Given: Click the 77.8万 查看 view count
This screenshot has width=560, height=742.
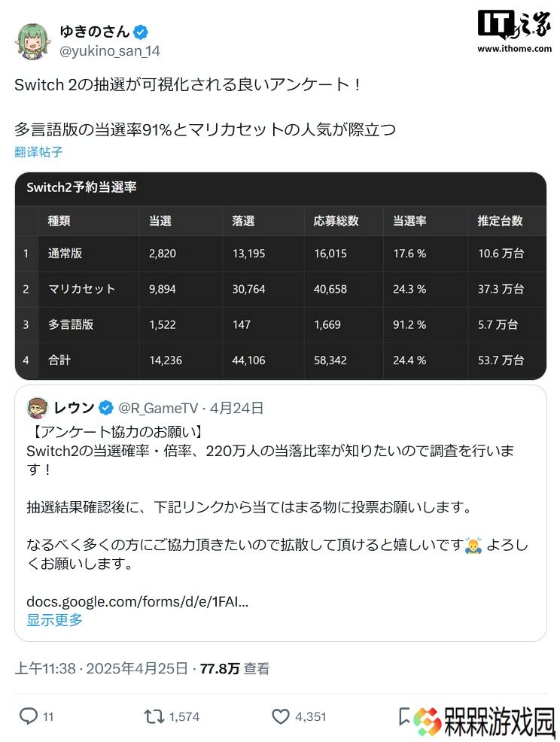Looking at the screenshot, I should pos(235,668).
